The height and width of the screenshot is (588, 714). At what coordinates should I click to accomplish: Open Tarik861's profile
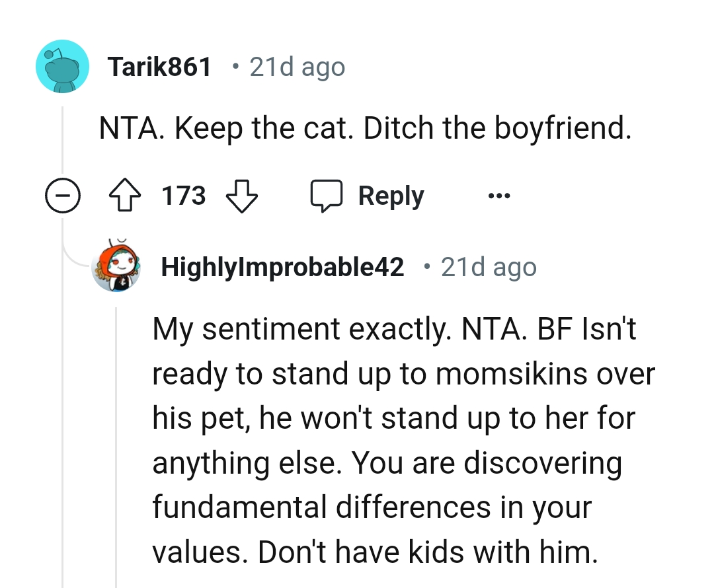pos(161,66)
